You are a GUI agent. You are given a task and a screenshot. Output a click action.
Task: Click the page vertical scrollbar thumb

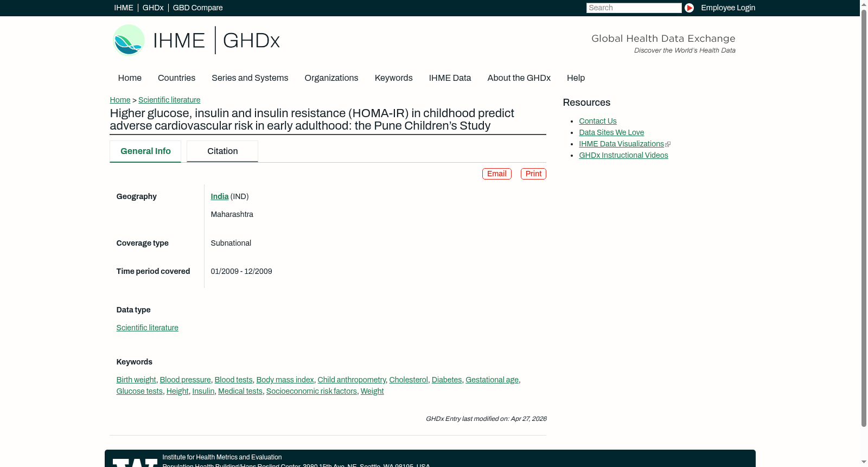(864, 217)
